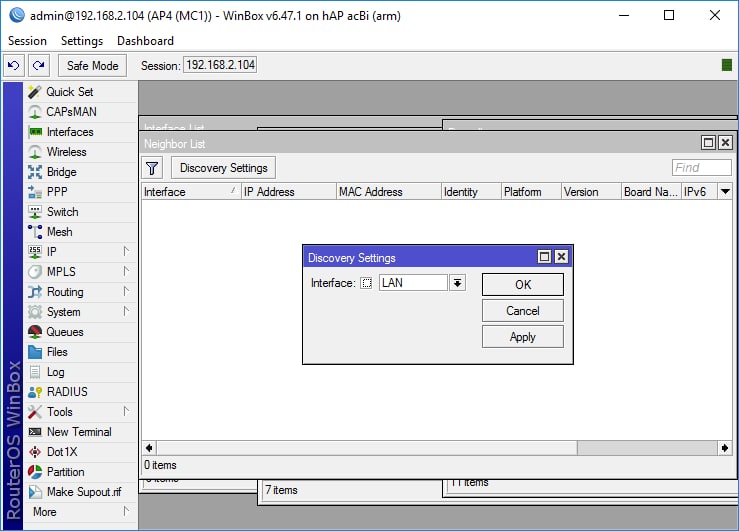
Task: Click the Switch icon in sidebar
Action: point(34,212)
